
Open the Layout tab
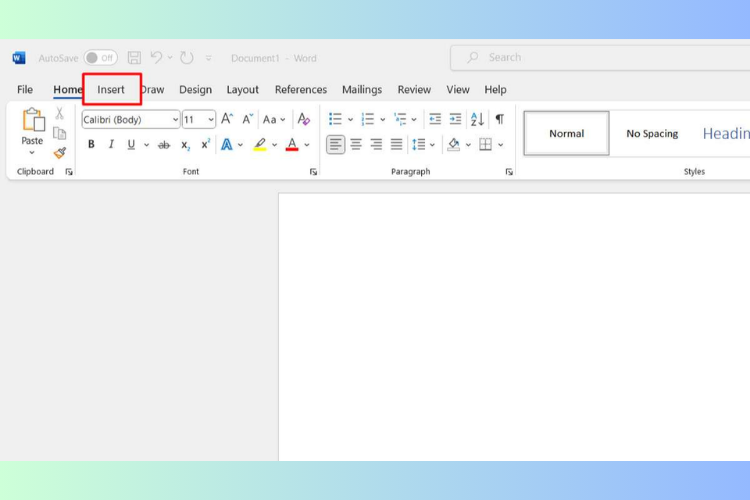243,89
